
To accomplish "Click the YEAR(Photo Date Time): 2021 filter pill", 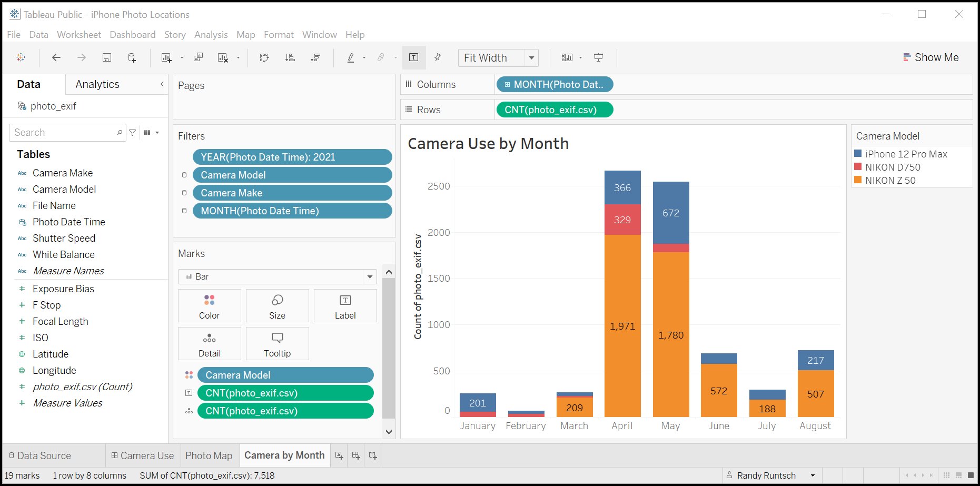I will [x=292, y=157].
